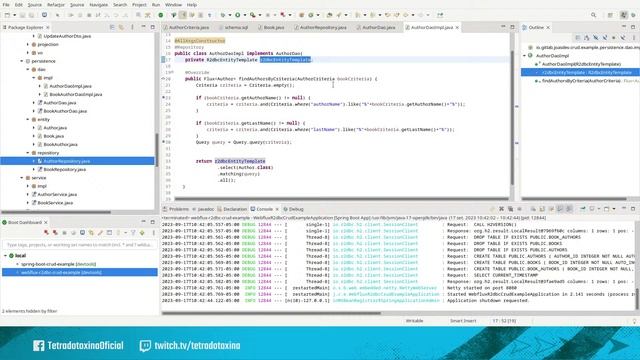Select findAuthorsByCriteria method in Outline
640x360 pixels.
tap(581, 81)
